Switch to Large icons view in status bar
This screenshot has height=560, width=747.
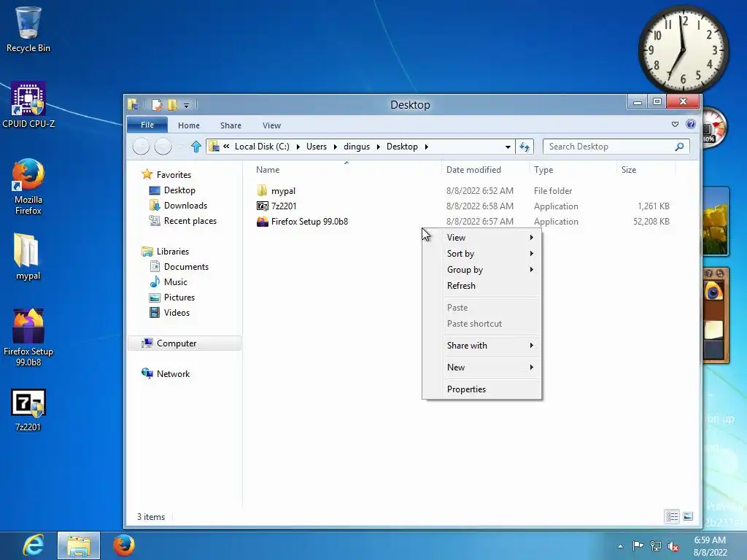point(688,516)
